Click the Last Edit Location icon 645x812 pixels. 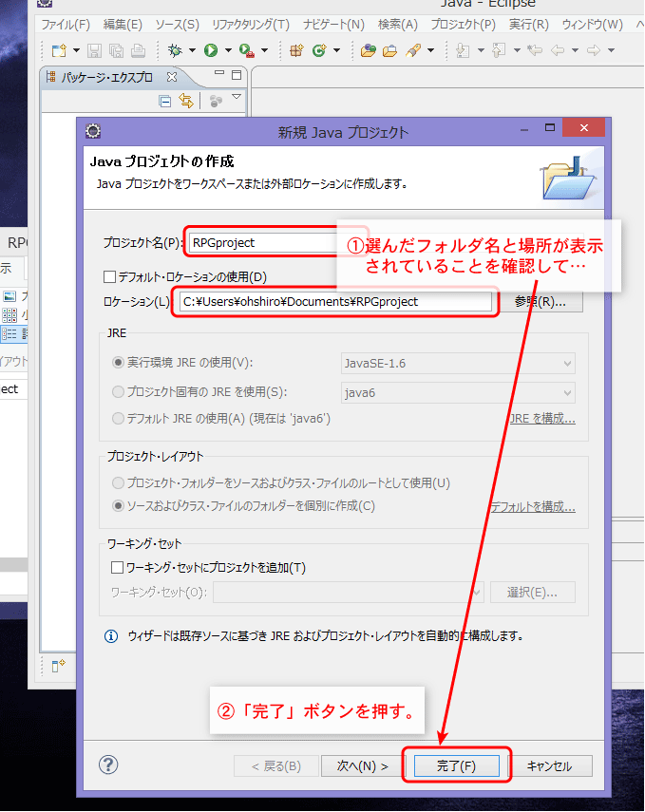[535, 50]
